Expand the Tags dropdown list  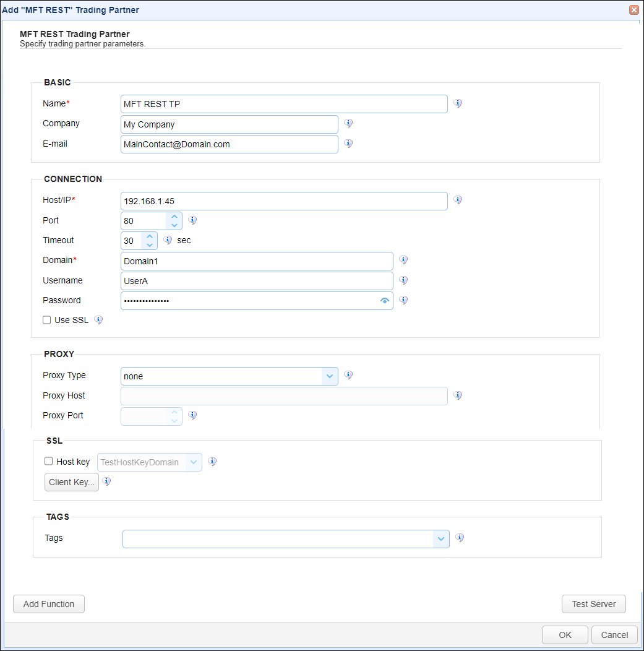tap(441, 539)
